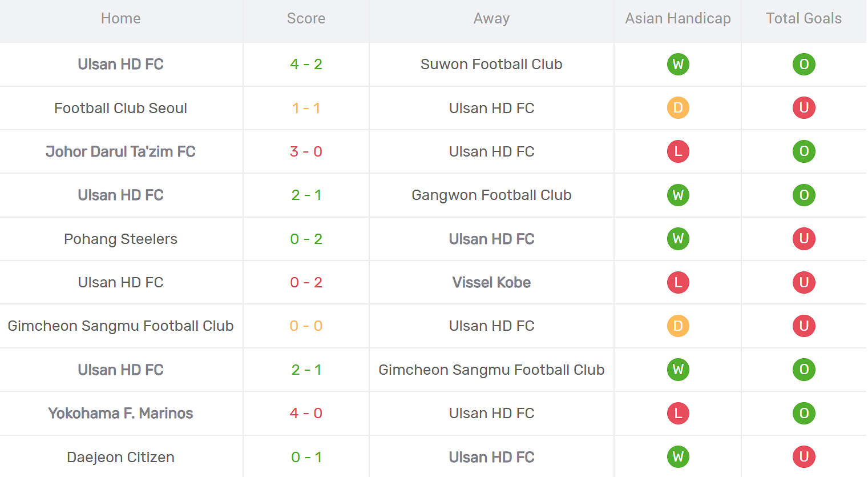868x477 pixels.
Task: Click the red U badge in Daejeon Citizen row
Action: pyautogui.click(x=804, y=456)
